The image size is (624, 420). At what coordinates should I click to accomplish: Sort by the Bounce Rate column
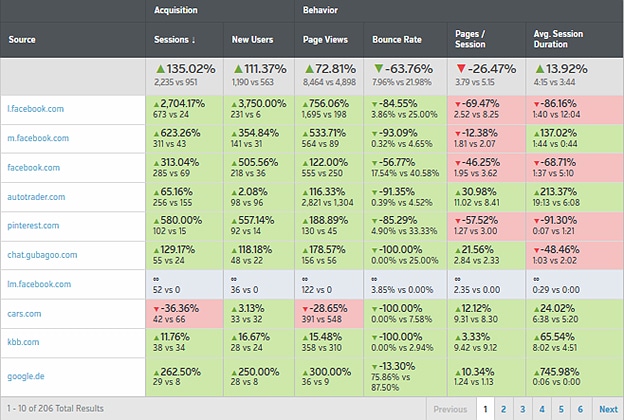tap(394, 41)
